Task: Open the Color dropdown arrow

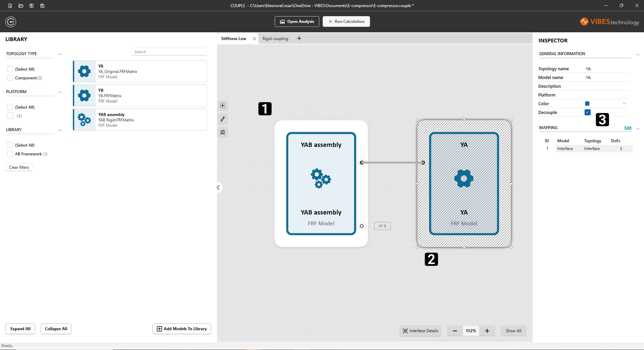Action: click(624, 103)
